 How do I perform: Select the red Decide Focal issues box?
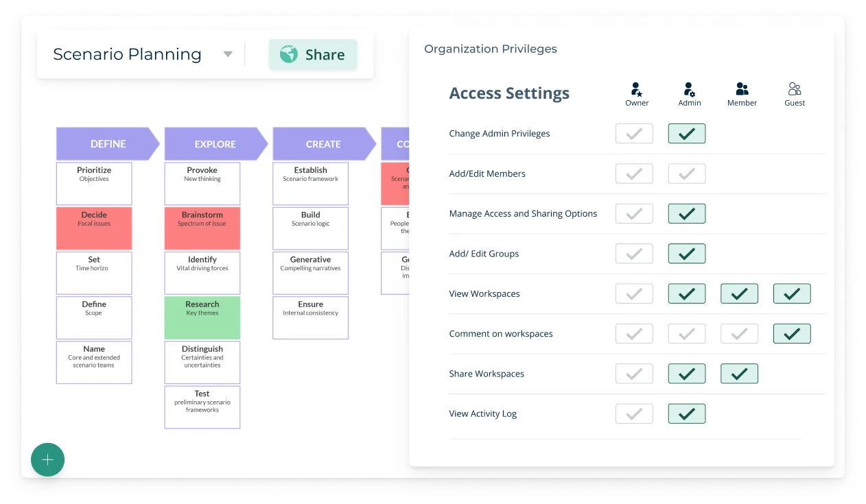[94, 228]
